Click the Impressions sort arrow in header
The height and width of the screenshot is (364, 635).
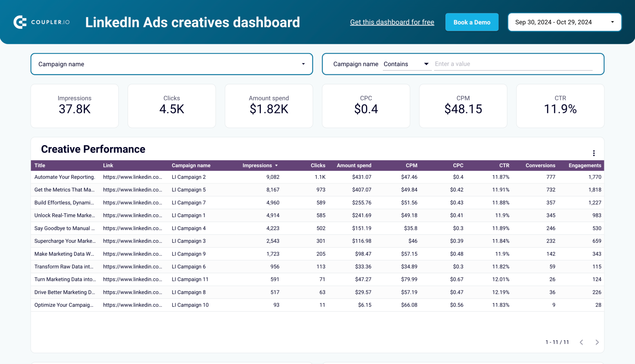pyautogui.click(x=276, y=165)
